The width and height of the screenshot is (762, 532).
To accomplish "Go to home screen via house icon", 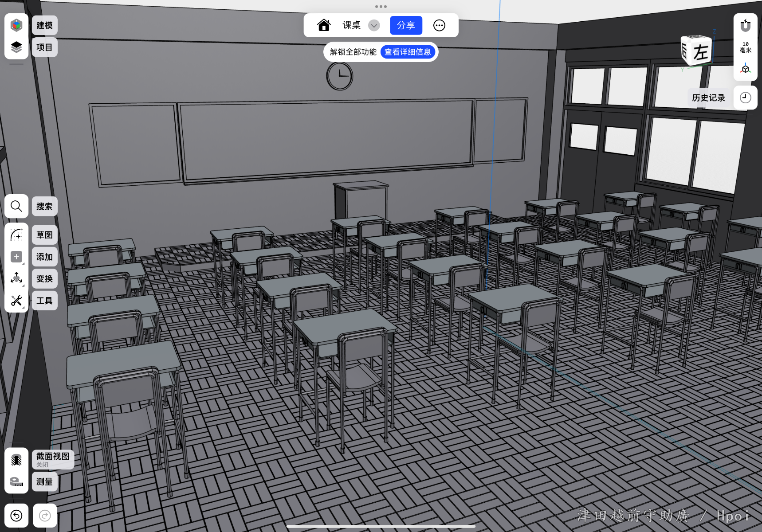I will 324,26.
